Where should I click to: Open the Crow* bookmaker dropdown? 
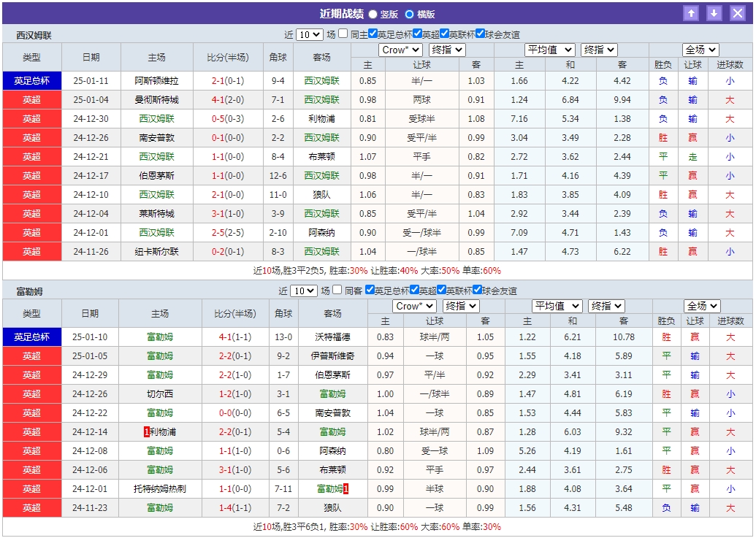(400, 50)
